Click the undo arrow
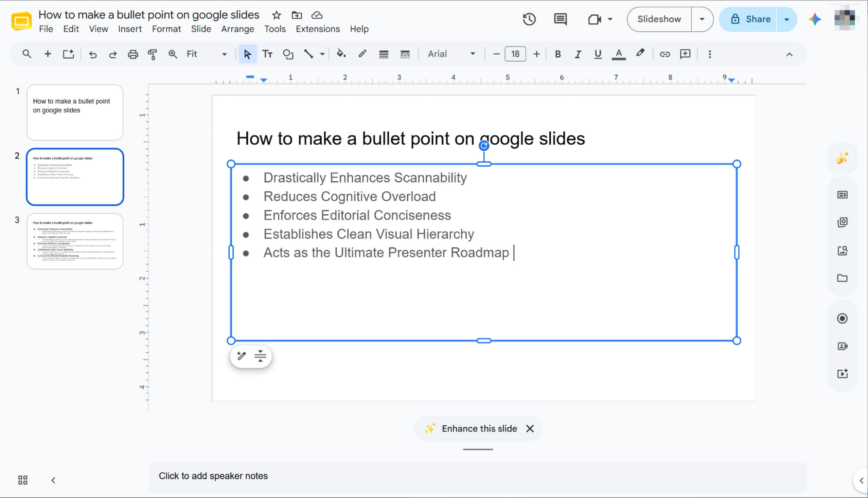 point(92,54)
